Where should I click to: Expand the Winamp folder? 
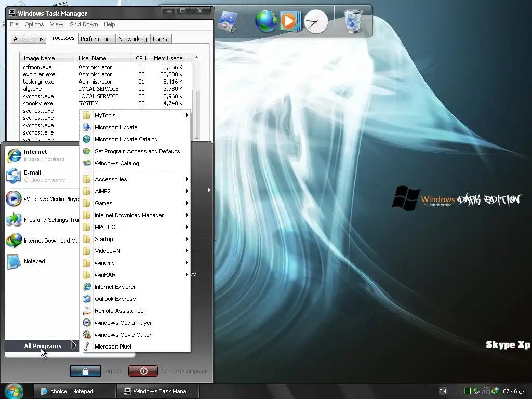click(136, 263)
